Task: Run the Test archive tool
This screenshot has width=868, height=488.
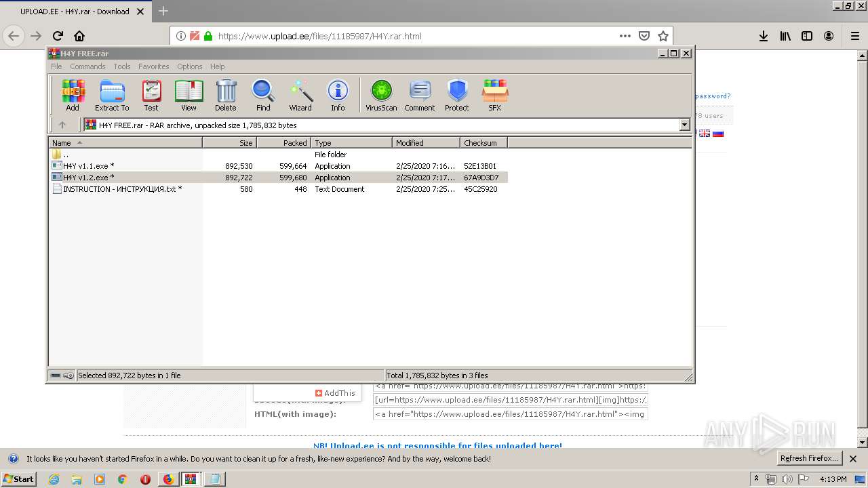Action: [x=151, y=95]
